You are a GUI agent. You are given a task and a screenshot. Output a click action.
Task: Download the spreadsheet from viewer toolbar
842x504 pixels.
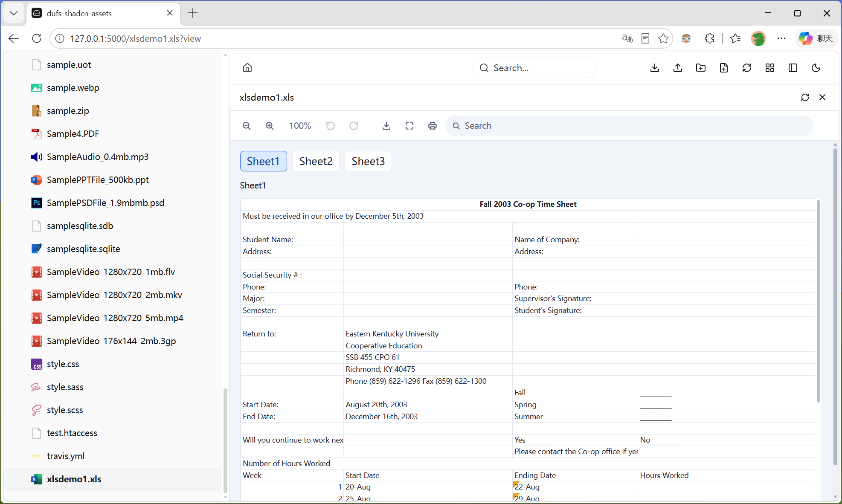pos(386,126)
